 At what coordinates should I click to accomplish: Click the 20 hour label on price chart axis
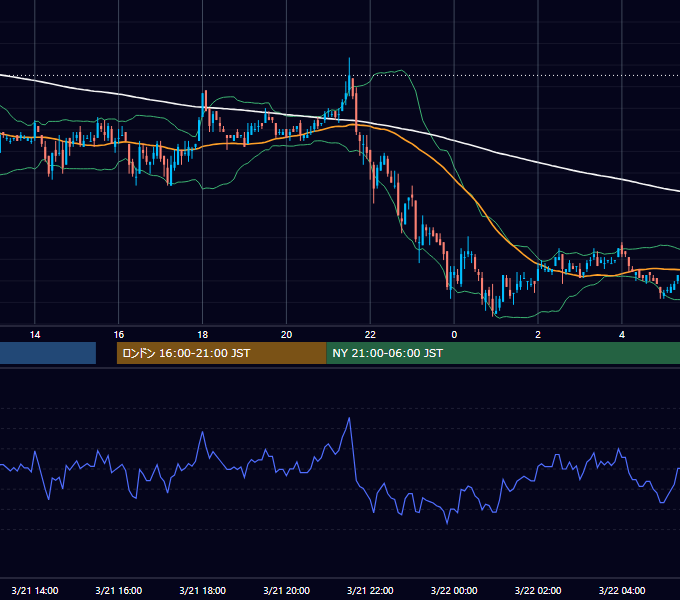(286, 335)
